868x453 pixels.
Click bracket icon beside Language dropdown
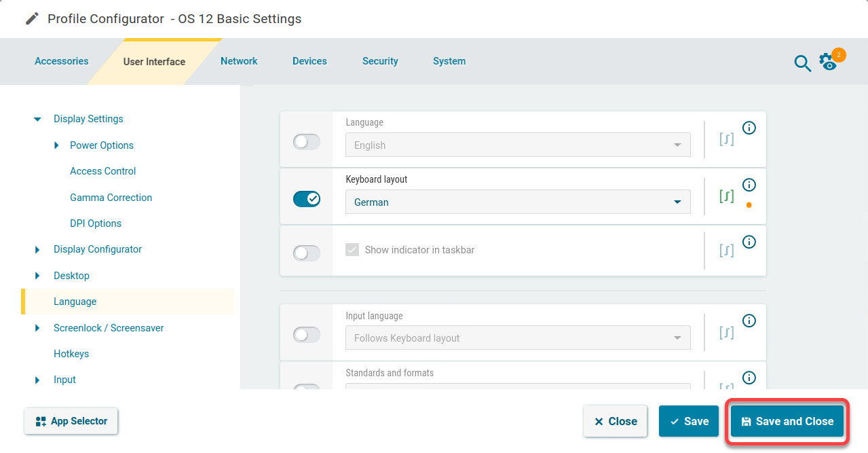tap(726, 140)
